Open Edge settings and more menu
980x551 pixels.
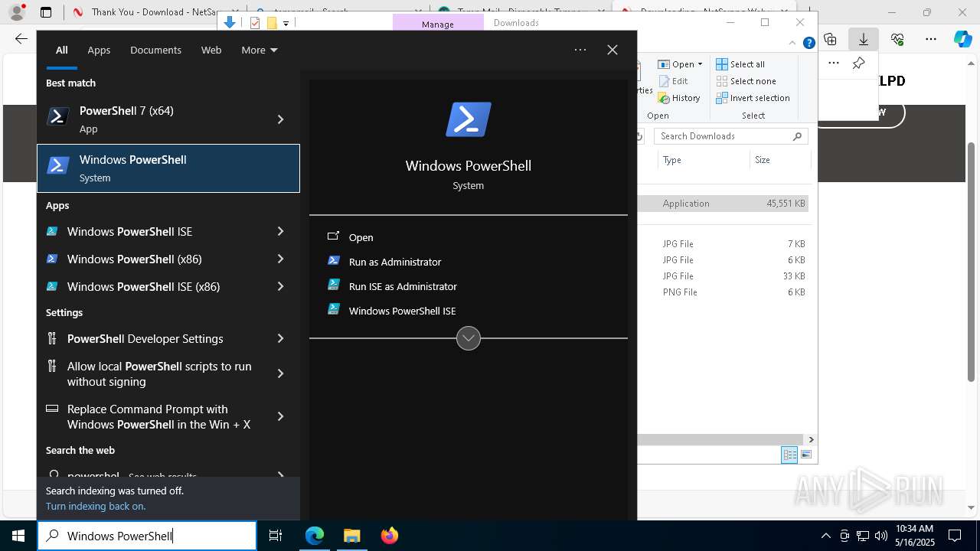coord(931,39)
